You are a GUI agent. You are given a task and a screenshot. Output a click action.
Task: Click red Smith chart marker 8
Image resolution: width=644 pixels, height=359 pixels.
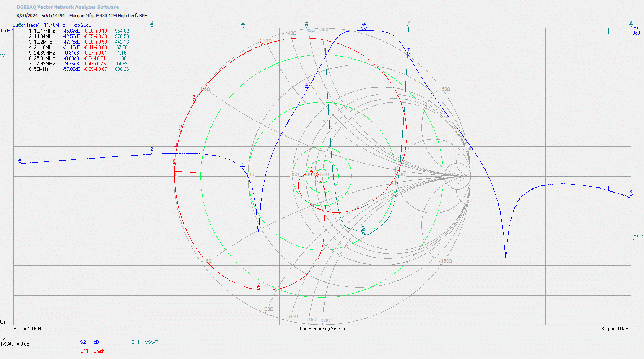click(x=174, y=163)
